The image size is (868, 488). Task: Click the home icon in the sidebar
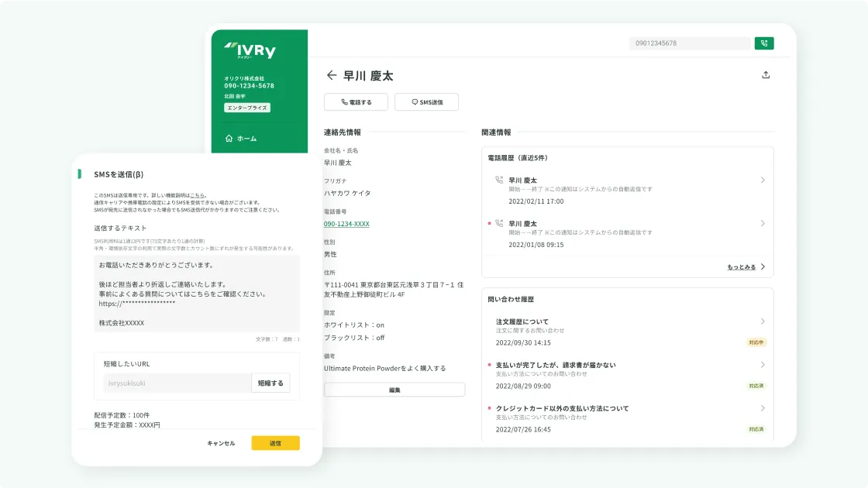tap(229, 139)
